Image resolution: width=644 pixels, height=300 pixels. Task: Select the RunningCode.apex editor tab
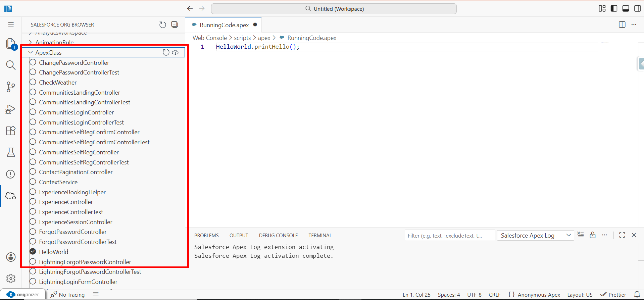pyautogui.click(x=224, y=25)
